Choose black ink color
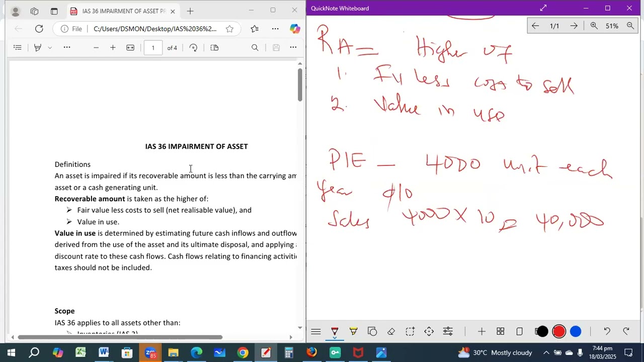This screenshot has height=362, width=644. (542, 331)
